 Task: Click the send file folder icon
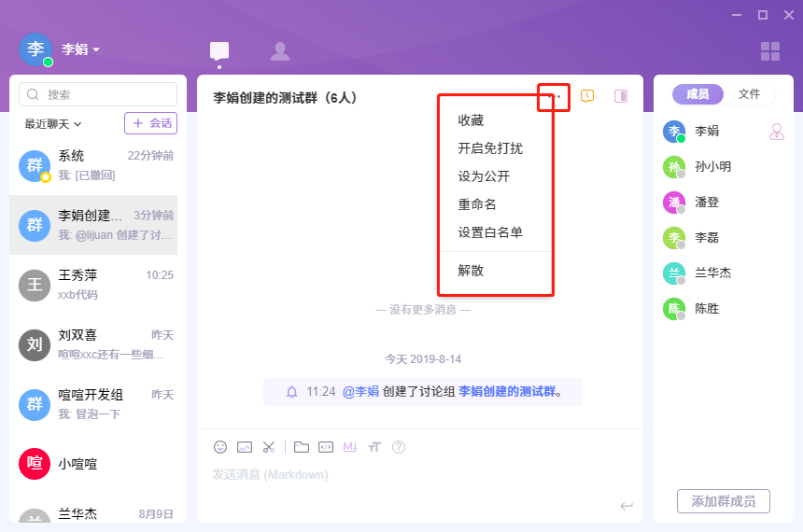pos(302,447)
